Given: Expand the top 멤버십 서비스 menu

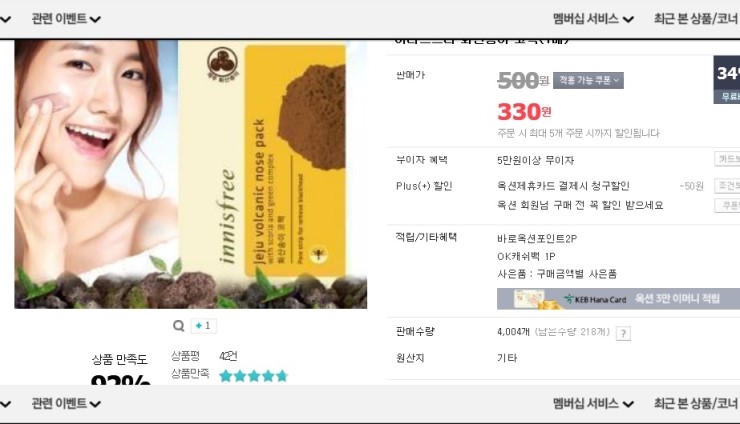Looking at the screenshot, I should (593, 19).
